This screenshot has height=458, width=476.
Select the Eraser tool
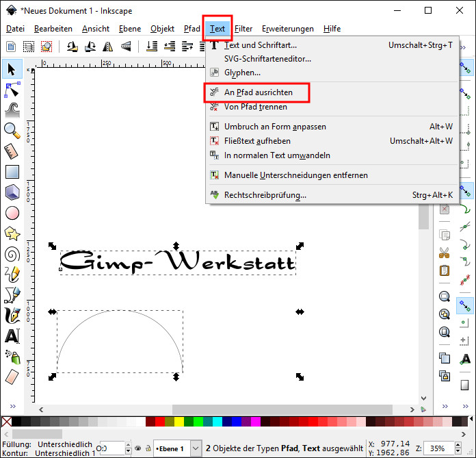(x=12, y=377)
